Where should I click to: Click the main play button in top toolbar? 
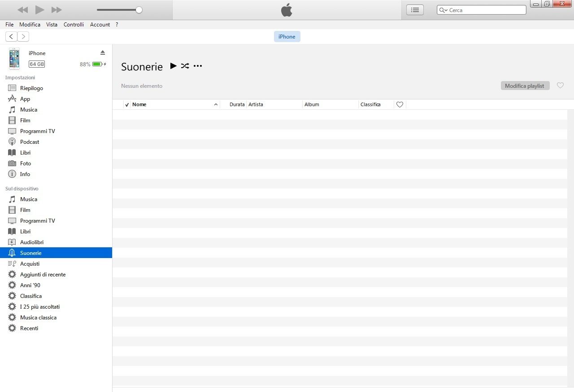[40, 10]
